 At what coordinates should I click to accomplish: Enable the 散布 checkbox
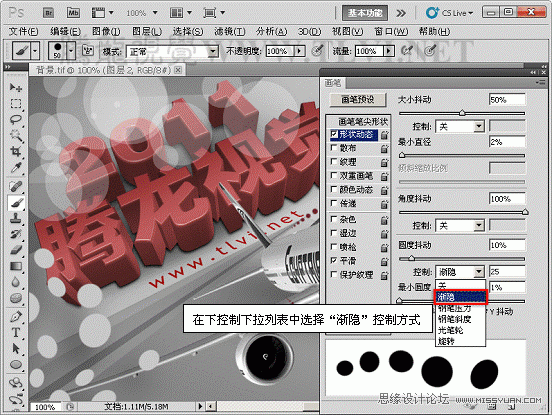pyautogui.click(x=334, y=148)
